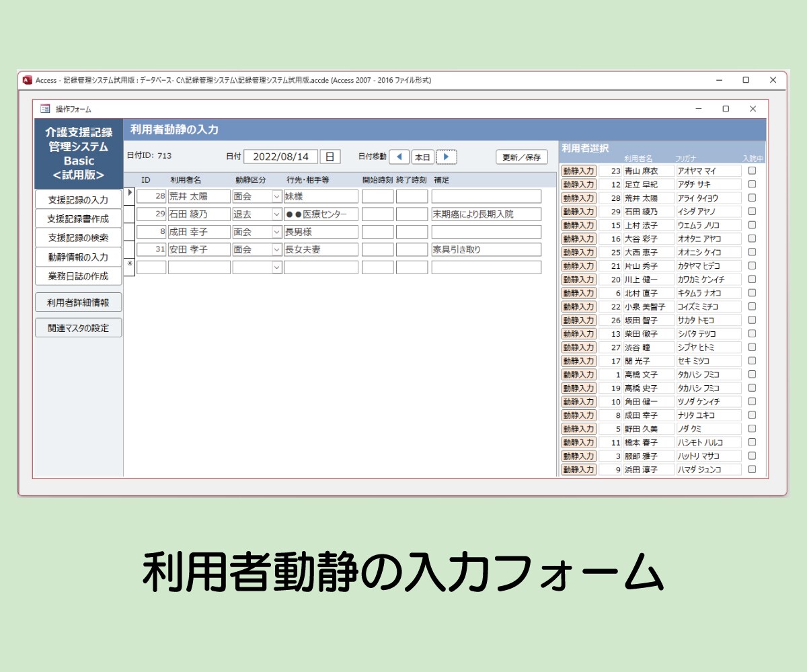Open 動静区分 dropdown for 荒井 太陽
807x672 pixels.
[276, 197]
